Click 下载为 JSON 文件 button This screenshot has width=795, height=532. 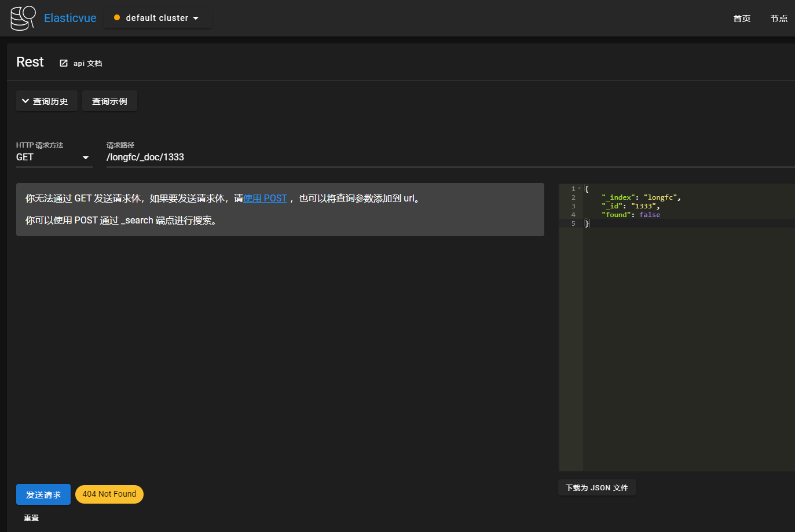click(x=597, y=487)
